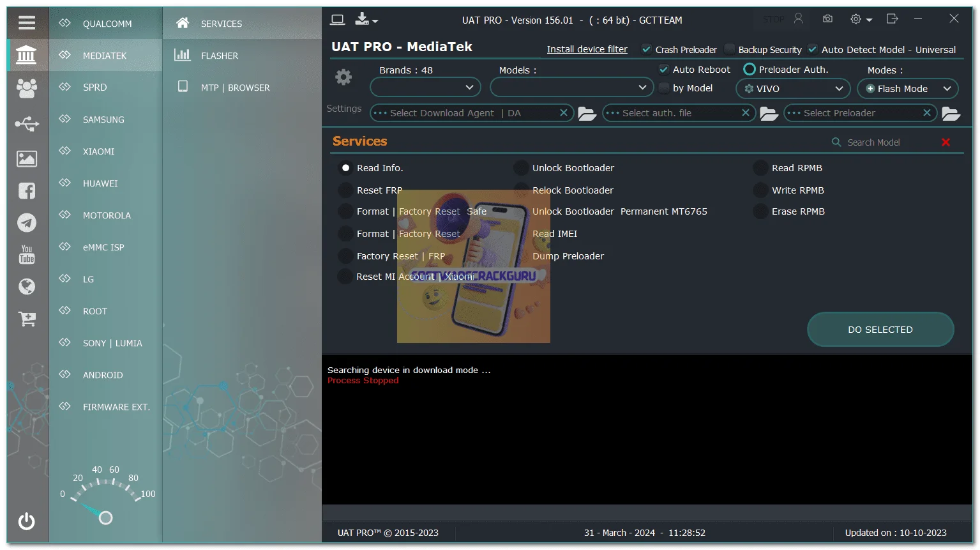Clear the Select Preloader field X
This screenshot has width=980, height=550.
pos(927,112)
